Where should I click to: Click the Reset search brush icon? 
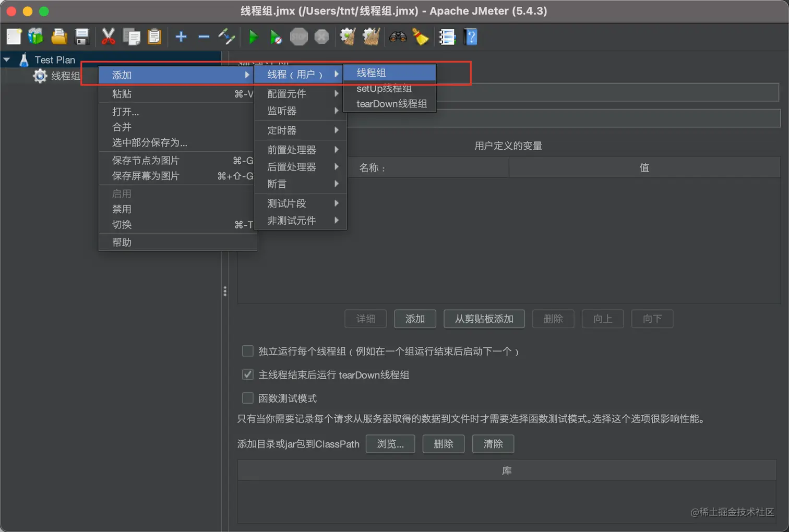pyautogui.click(x=421, y=37)
